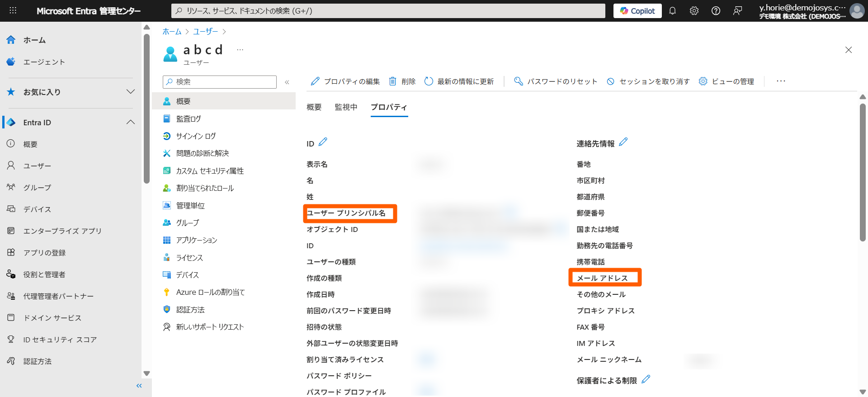Switch to the 監視中 tab

pos(346,107)
